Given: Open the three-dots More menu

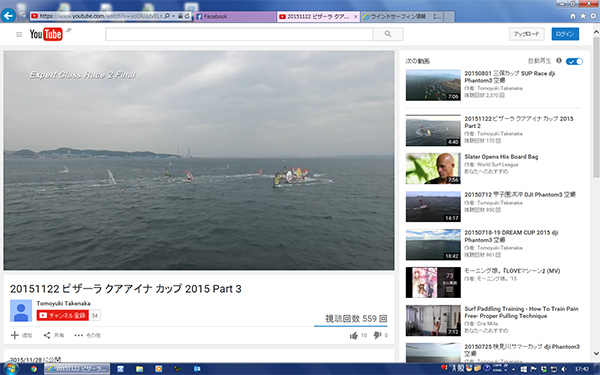Looking at the screenshot, I should point(78,335).
